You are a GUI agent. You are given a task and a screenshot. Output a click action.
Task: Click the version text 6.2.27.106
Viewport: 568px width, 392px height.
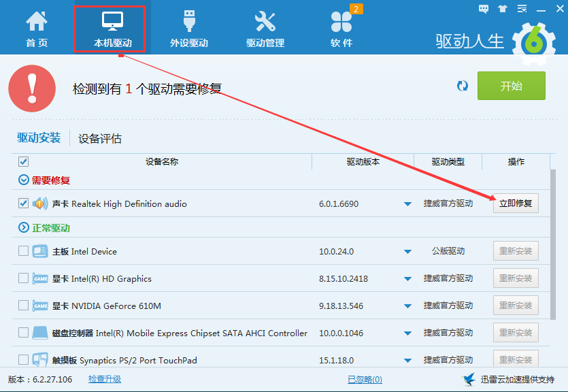click(x=52, y=379)
